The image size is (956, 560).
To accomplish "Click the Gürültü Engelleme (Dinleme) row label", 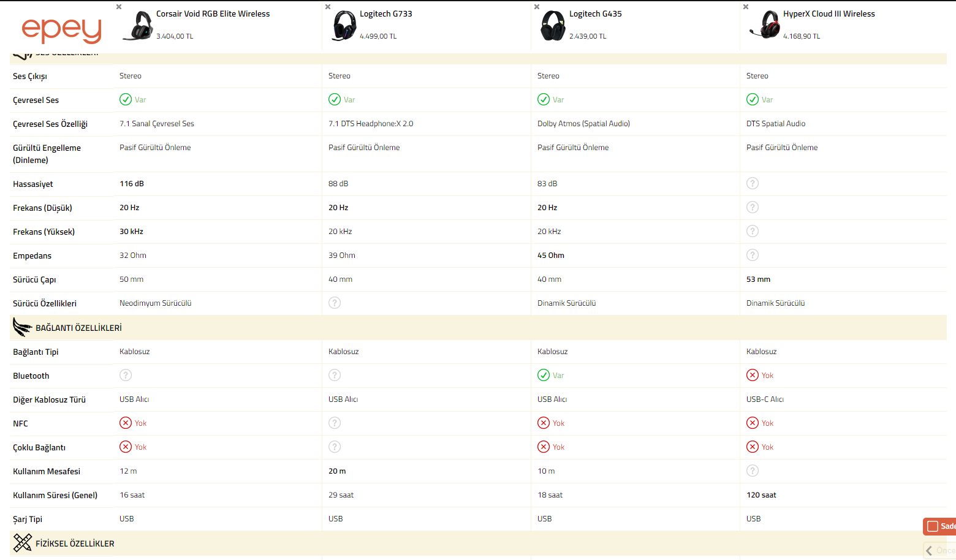I will coord(47,154).
